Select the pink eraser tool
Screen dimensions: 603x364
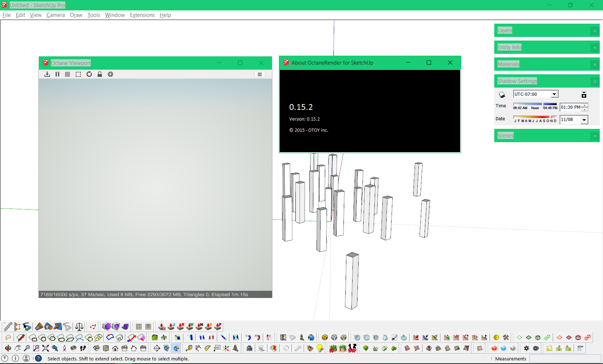click(141, 337)
